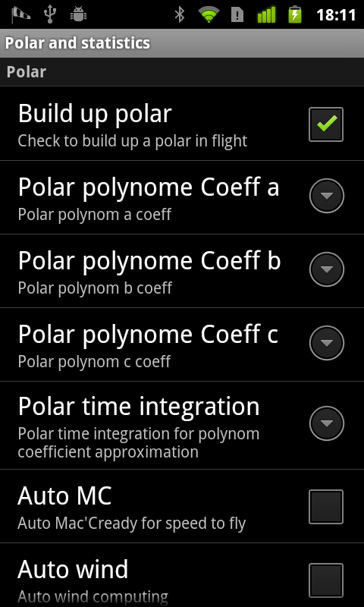Tap the Polar and statistics title bar
Viewport: 364px width, 607px height.
tap(182, 43)
